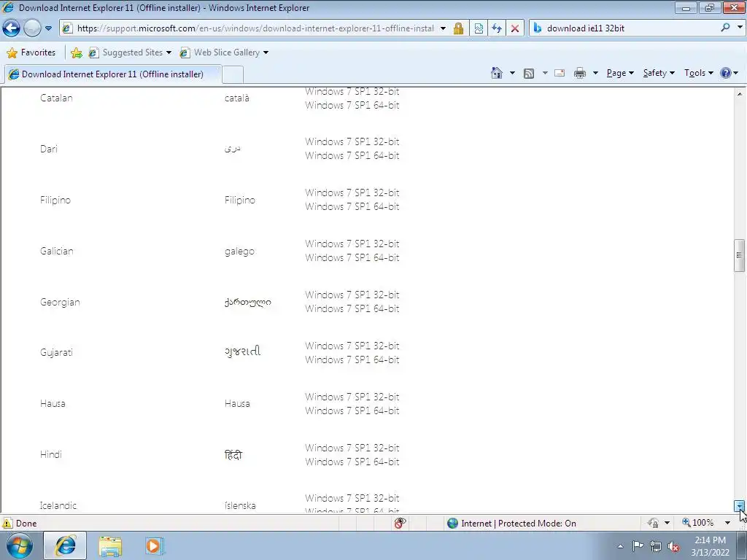Open Windows Media Player from taskbar
Viewport: 747px width, 560px height.
[153, 545]
